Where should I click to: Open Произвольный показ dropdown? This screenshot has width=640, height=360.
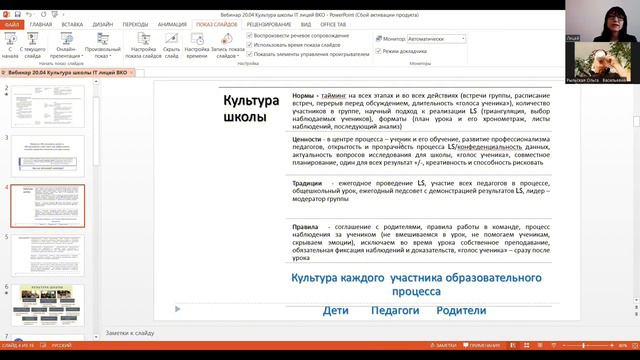102,45
